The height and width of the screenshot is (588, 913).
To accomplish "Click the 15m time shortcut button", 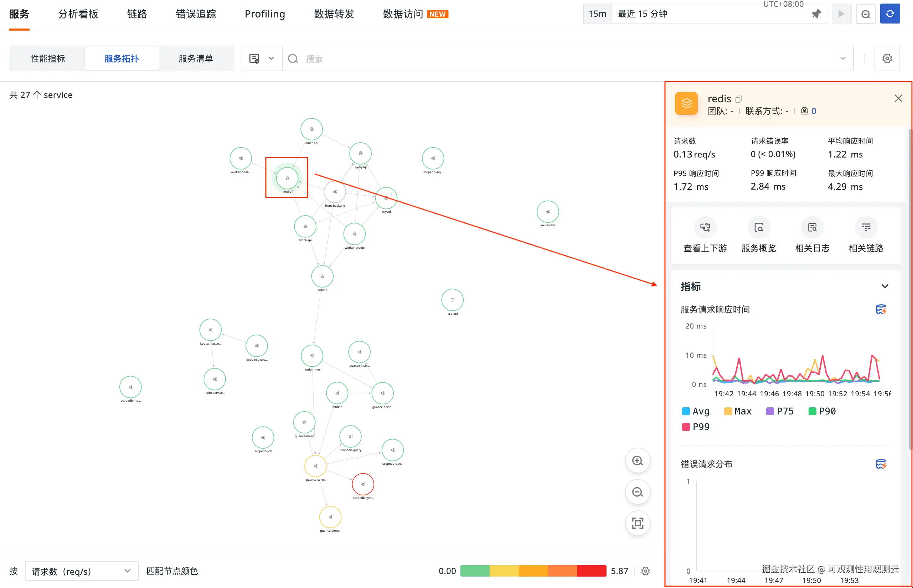I will pos(597,14).
